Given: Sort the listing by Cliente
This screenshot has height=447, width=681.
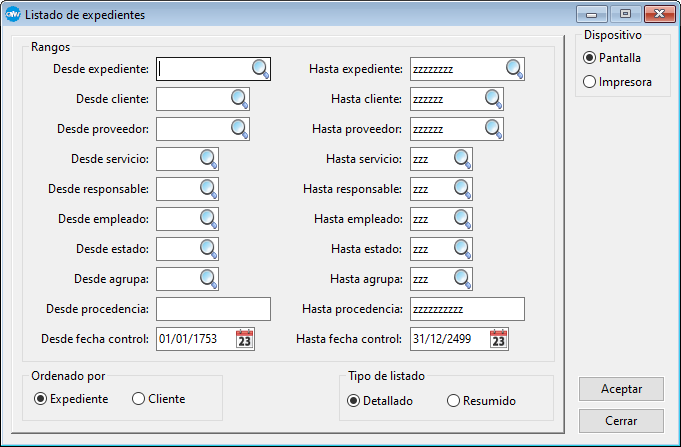Looking at the screenshot, I should [x=139, y=399].
